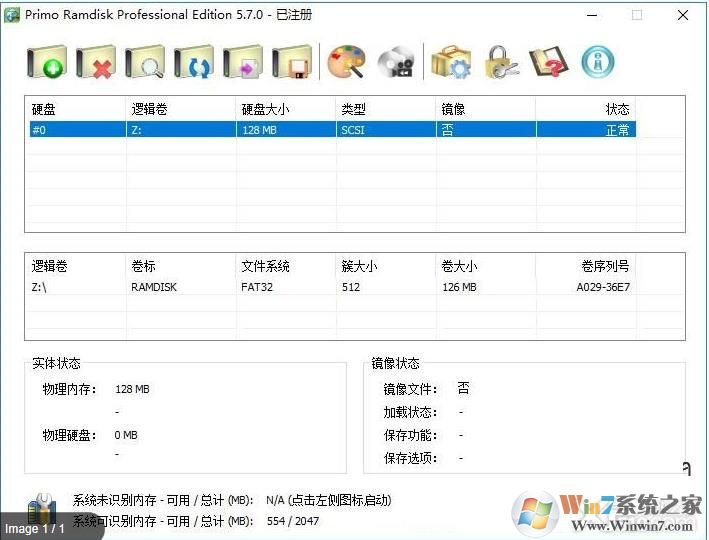Image resolution: width=709 pixels, height=540 pixels.
Task: Click the 硬盘 column header
Action: 43,109
